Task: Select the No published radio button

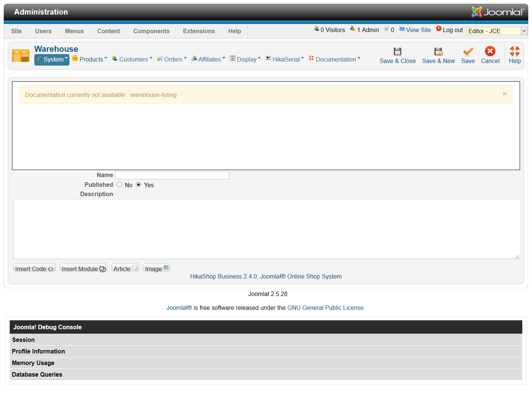Action: 119,185
